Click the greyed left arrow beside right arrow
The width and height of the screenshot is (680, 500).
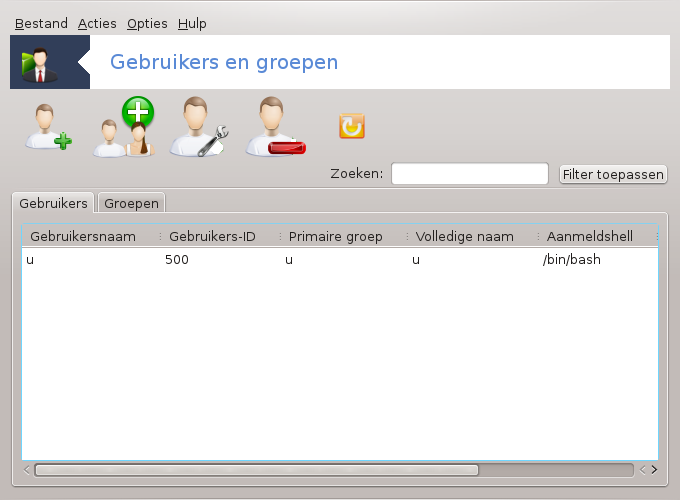coord(643,470)
